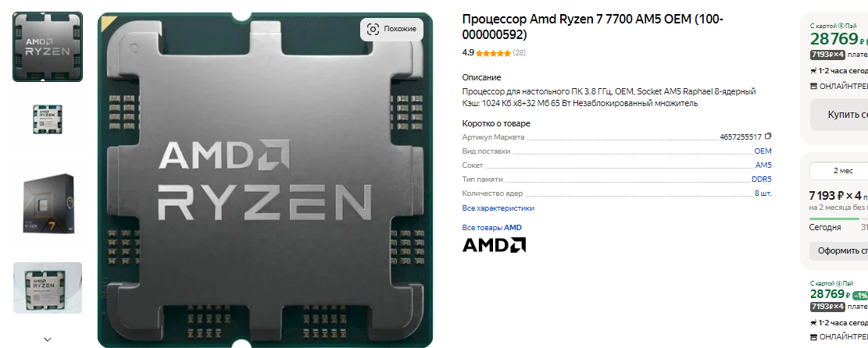Image resolution: width=868 pixels, height=348 pixels.
Task: Open the Все характеристики link
Action: coord(498,208)
